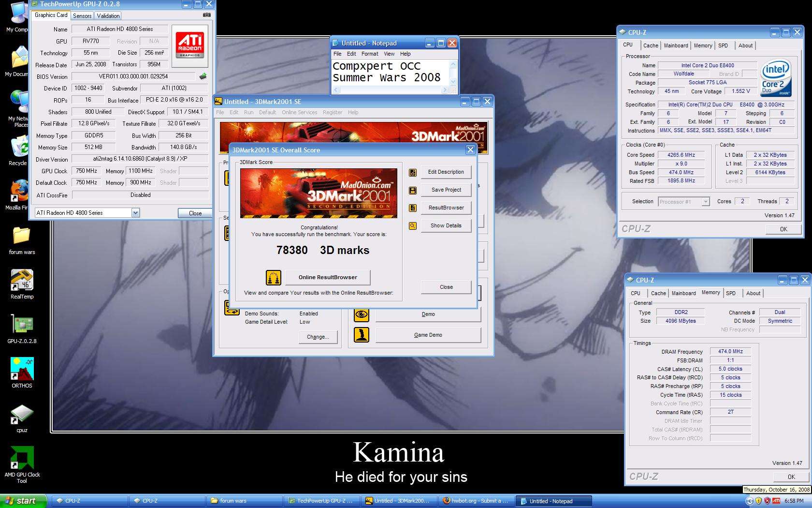
Task: Click the DRAM Frequency 474.0 MHz value
Action: (730, 352)
